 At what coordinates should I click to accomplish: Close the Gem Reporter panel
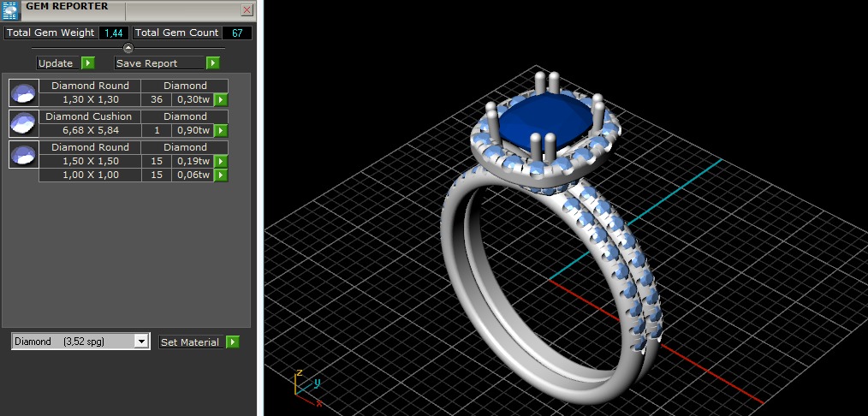(247, 10)
